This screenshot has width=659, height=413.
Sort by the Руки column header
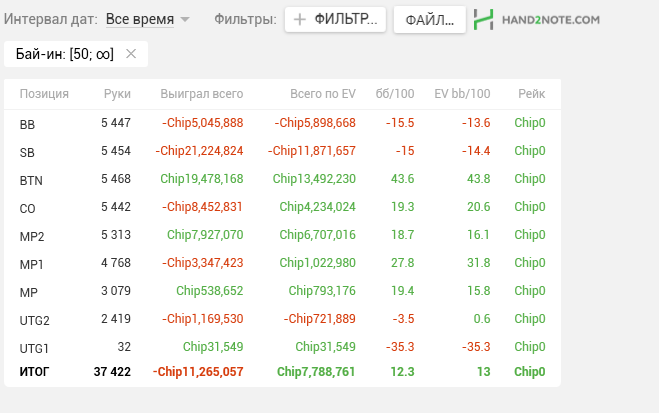coord(117,94)
